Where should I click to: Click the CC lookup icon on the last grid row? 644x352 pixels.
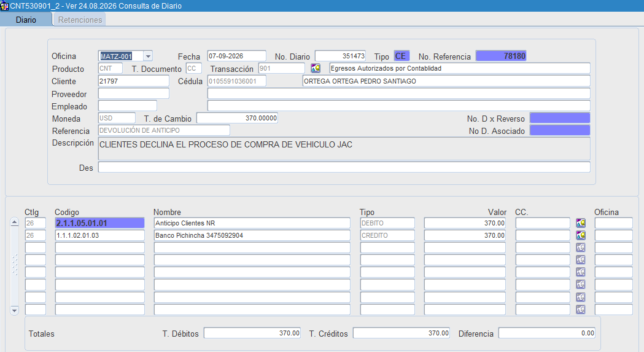(x=581, y=309)
